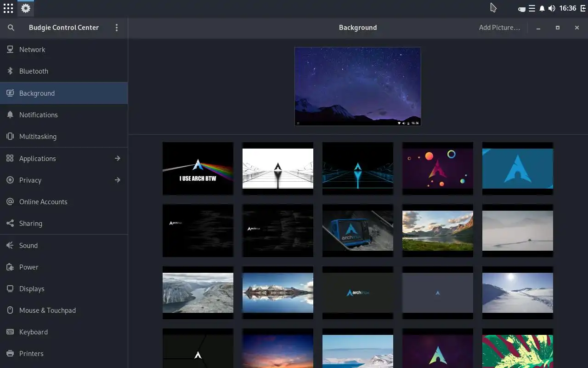Viewport: 588px width, 368px height.
Task: Click the Network sidebar icon
Action: pos(10,49)
